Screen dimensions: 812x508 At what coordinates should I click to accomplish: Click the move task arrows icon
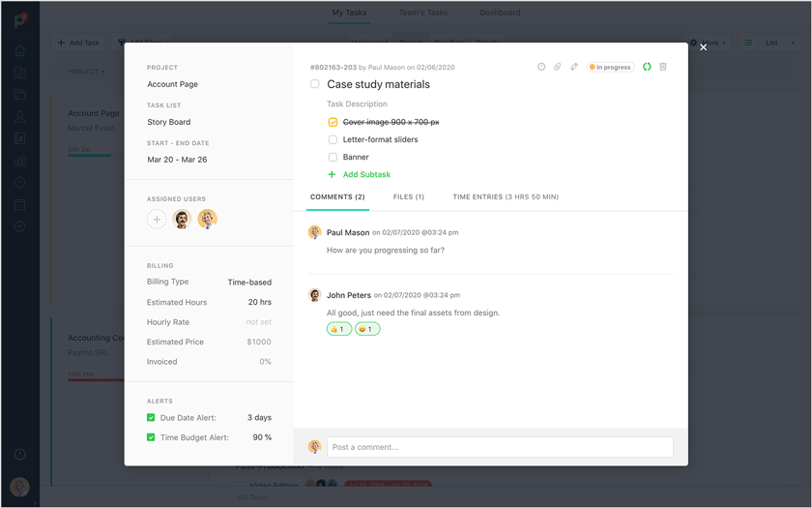[574, 67]
